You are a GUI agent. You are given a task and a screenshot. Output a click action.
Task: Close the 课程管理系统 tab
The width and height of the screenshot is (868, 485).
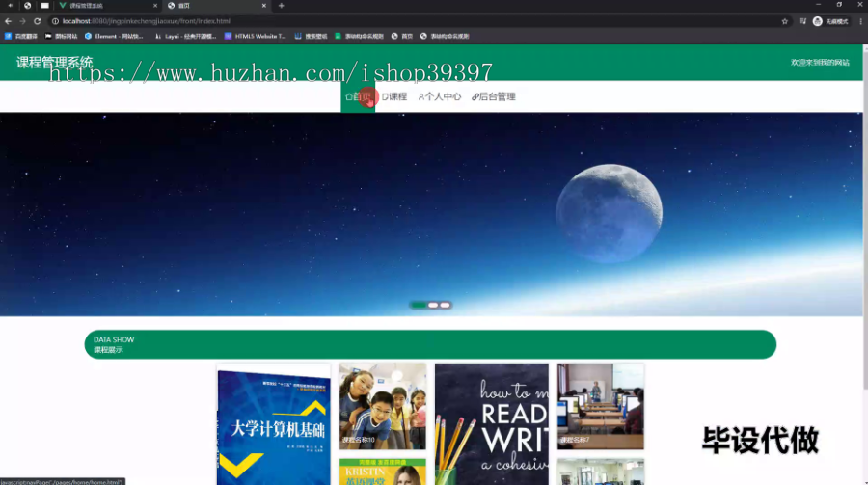pyautogui.click(x=155, y=6)
